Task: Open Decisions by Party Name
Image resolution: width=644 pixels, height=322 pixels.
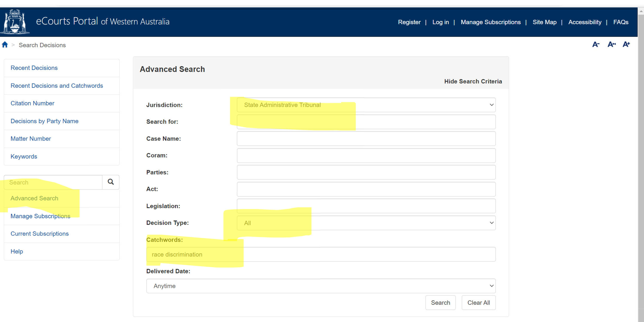Action: (x=44, y=121)
